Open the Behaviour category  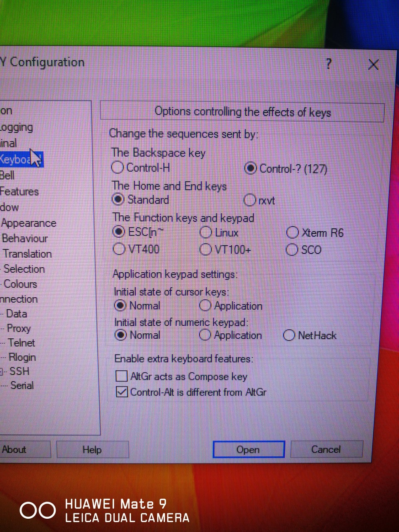click(x=25, y=239)
